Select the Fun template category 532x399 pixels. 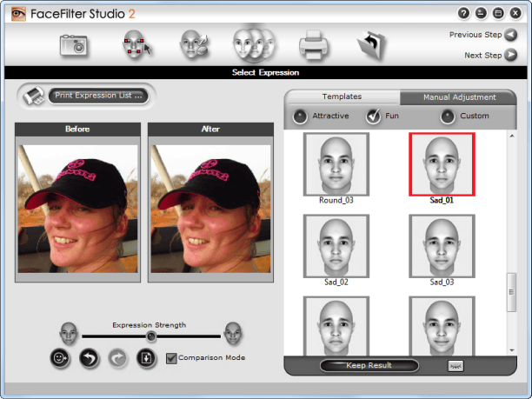pyautogui.click(x=373, y=116)
